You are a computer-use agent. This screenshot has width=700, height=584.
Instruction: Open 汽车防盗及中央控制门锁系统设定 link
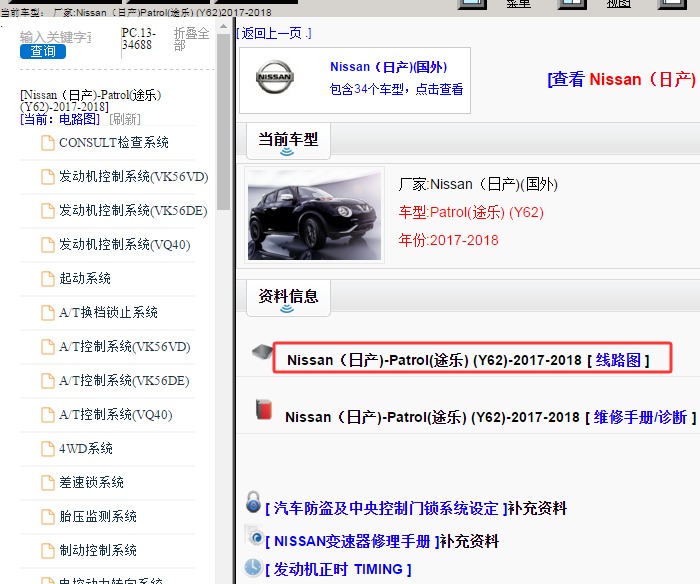pyautogui.click(x=387, y=508)
